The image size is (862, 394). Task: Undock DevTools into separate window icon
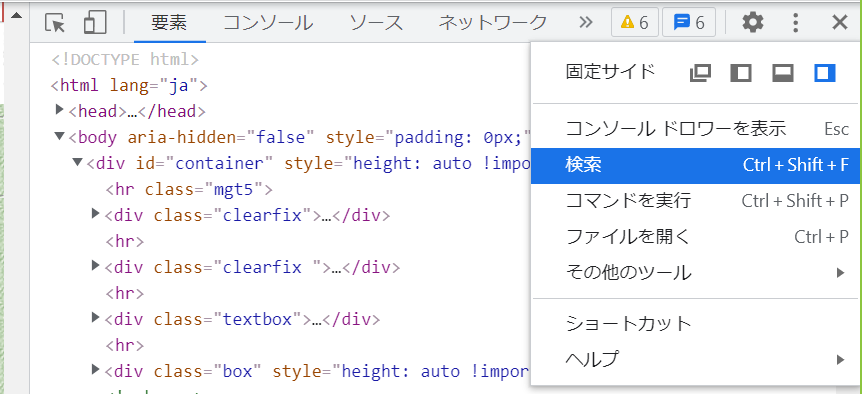[700, 73]
